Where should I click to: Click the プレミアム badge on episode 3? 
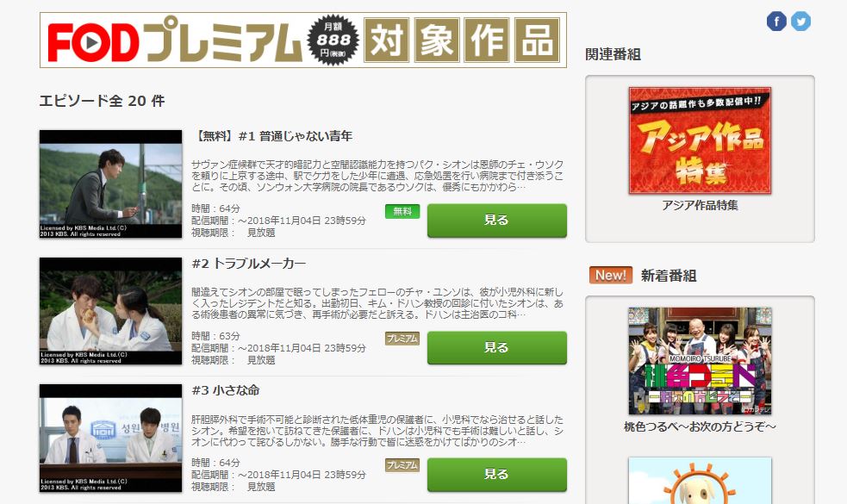[x=402, y=465]
